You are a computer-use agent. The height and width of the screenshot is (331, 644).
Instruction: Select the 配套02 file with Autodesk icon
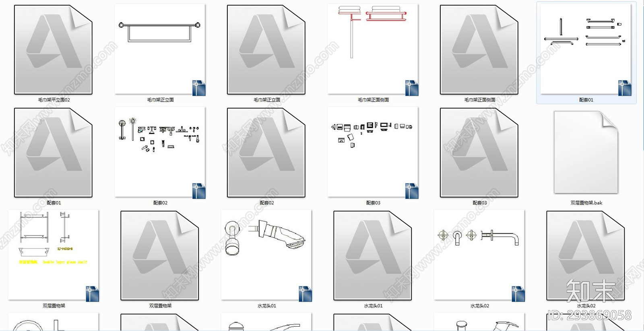[266, 153]
